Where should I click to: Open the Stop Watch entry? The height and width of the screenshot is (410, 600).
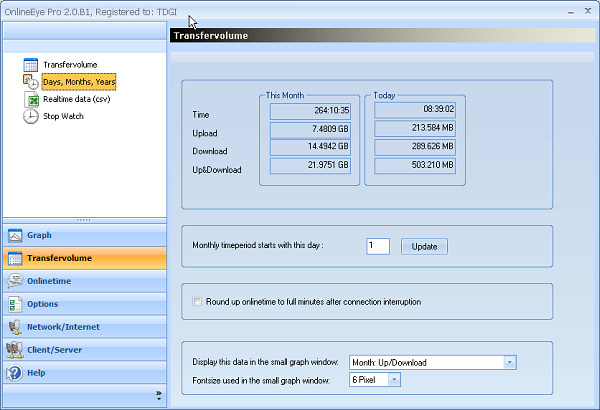[63, 116]
